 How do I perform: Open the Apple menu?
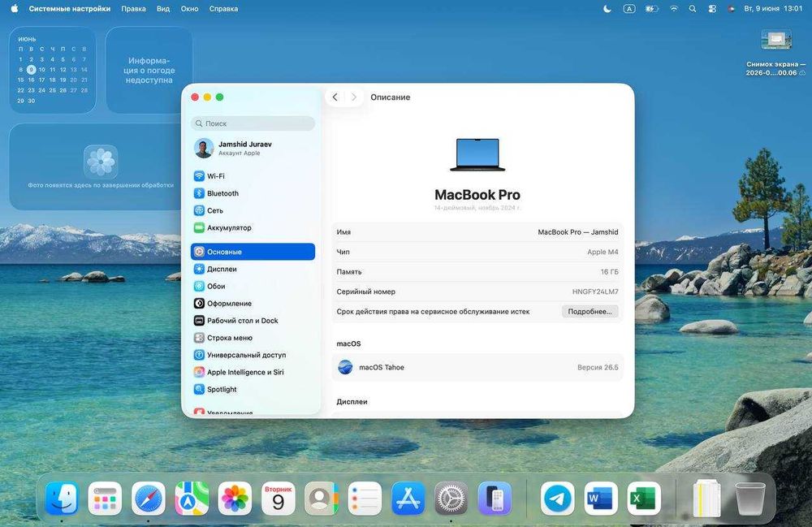coord(15,8)
